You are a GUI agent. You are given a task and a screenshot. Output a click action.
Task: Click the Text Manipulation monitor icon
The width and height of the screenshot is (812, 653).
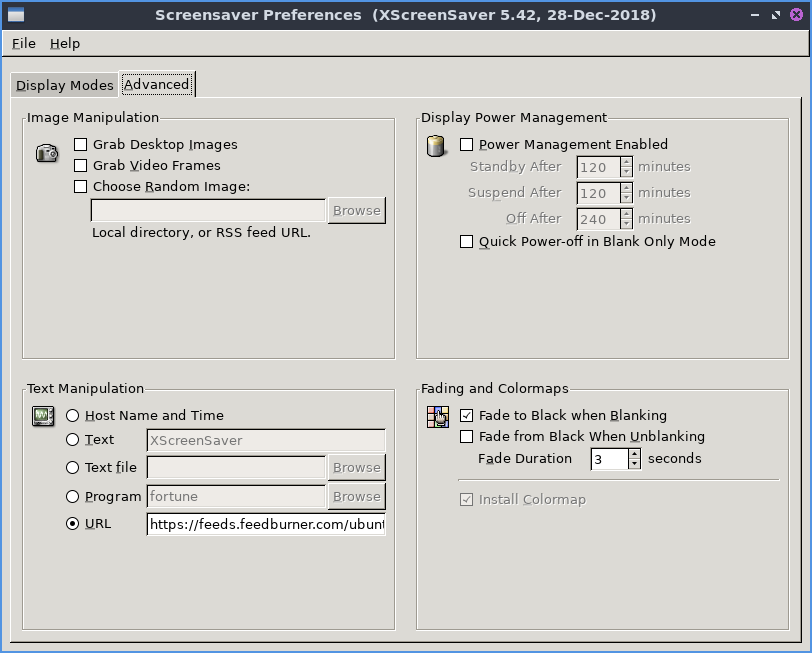43,416
